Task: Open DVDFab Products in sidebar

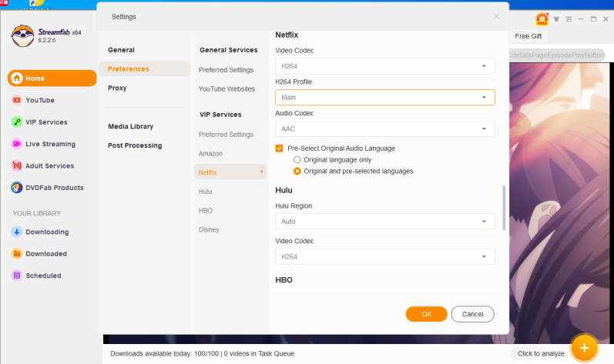Action: point(54,188)
